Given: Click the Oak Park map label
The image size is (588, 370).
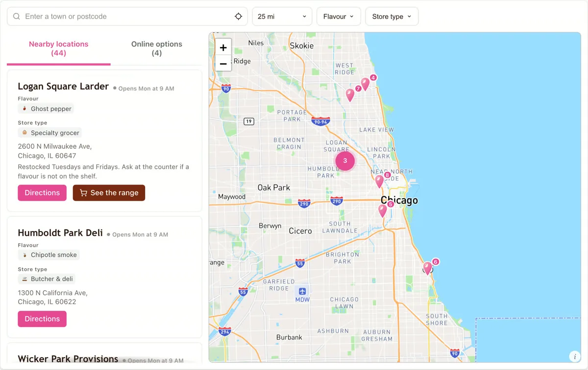Looking at the screenshot, I should [274, 187].
